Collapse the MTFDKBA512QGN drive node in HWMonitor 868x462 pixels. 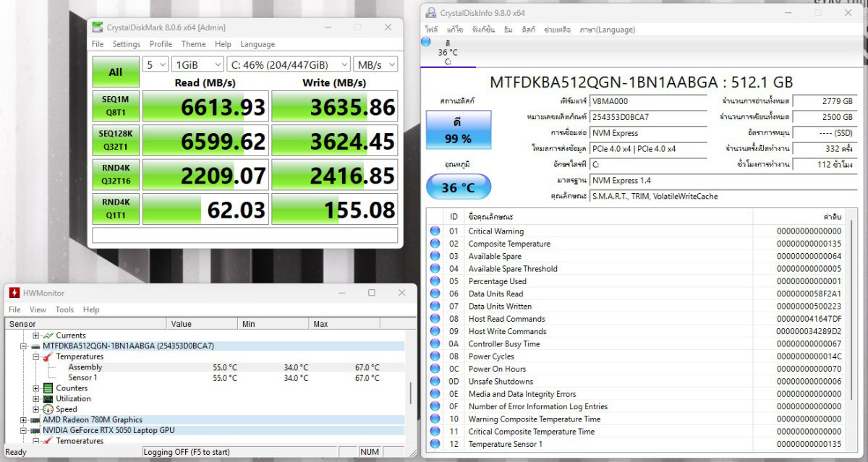pyautogui.click(x=23, y=346)
